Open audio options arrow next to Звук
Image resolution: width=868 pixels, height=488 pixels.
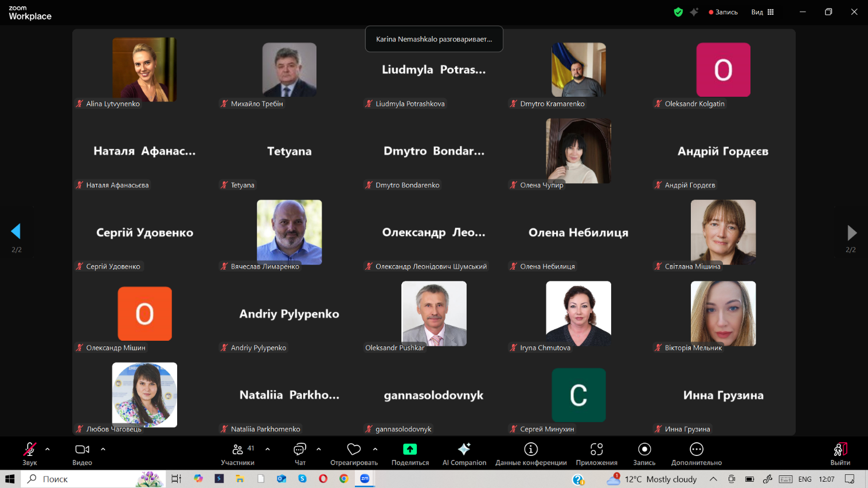click(x=48, y=449)
